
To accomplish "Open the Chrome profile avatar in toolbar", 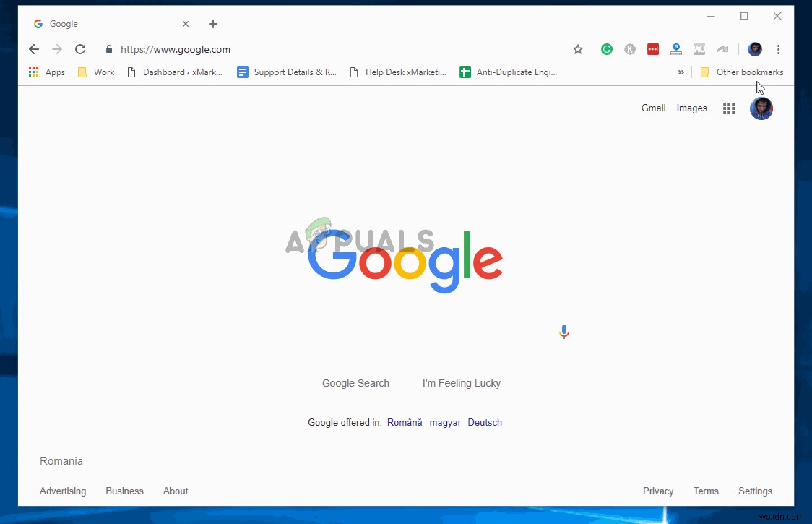I will click(x=755, y=49).
